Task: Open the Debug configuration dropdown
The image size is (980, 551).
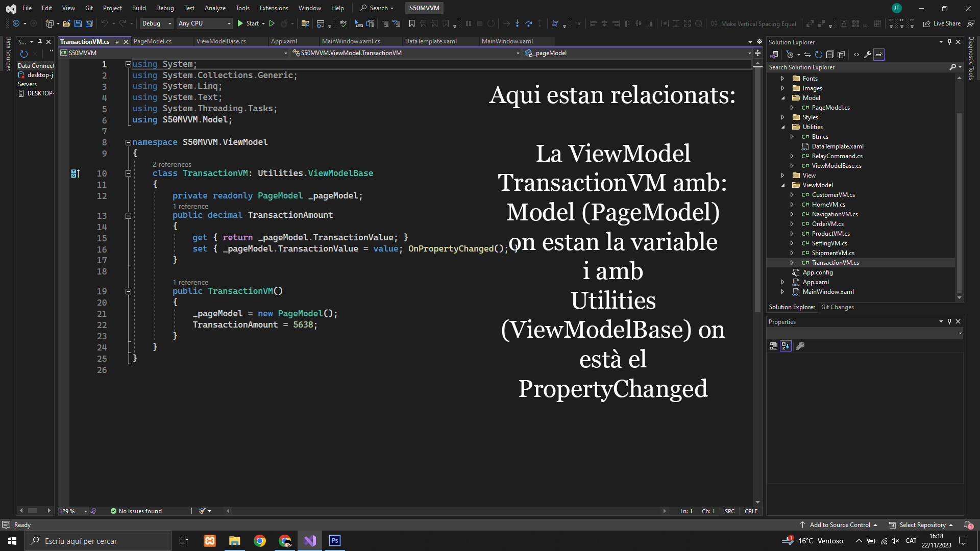Action: pyautogui.click(x=157, y=23)
